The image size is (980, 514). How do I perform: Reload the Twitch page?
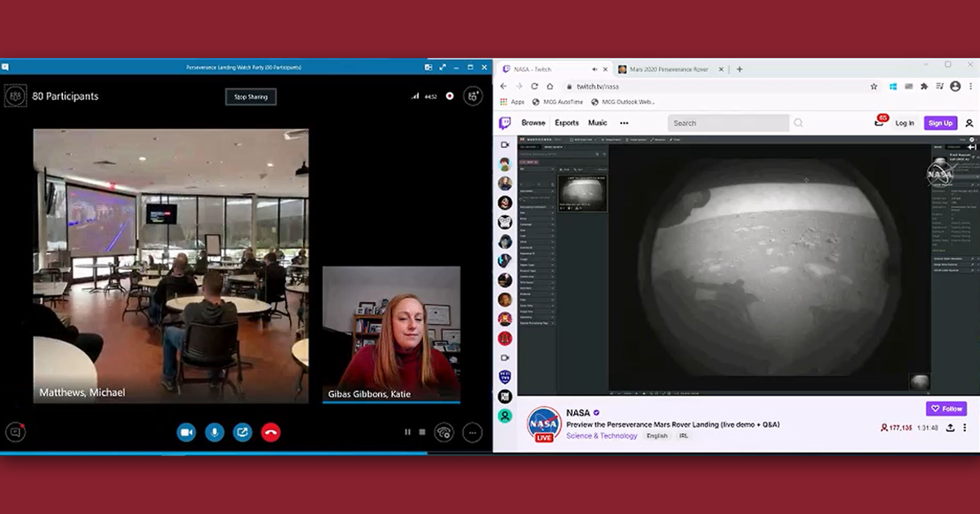click(534, 86)
